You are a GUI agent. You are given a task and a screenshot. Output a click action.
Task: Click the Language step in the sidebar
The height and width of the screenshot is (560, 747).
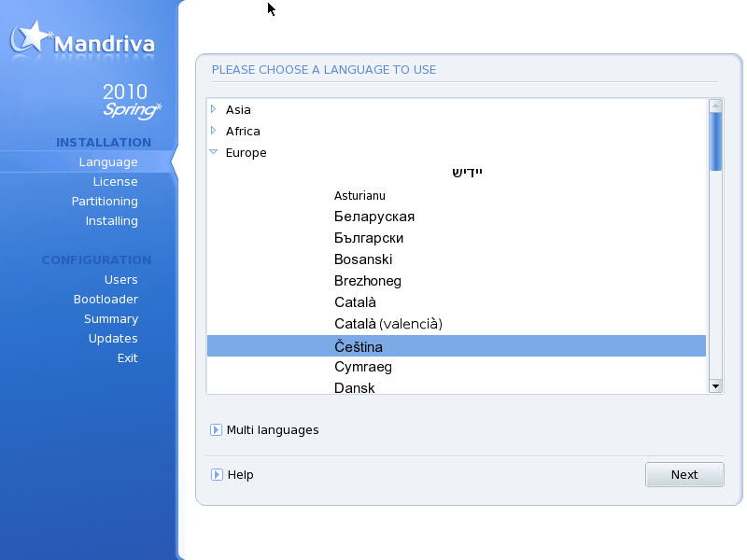(108, 161)
